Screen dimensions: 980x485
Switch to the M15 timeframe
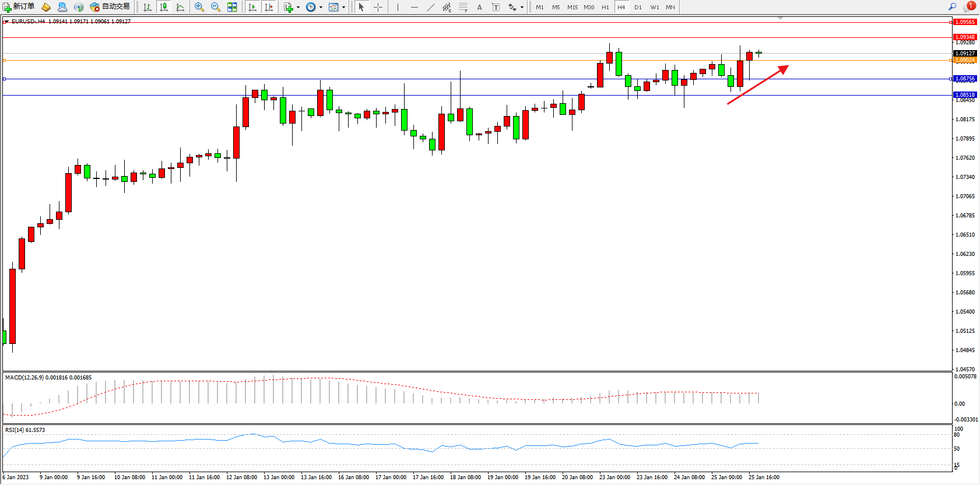[572, 7]
